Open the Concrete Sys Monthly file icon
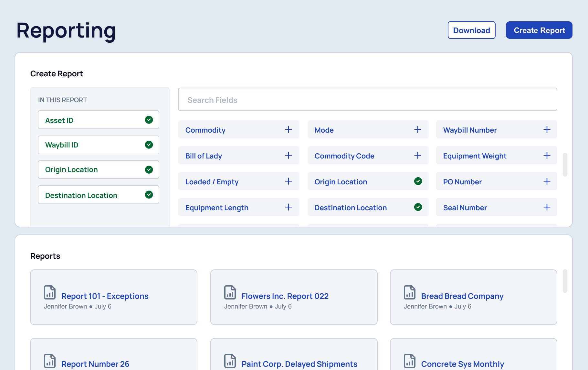 pos(410,361)
